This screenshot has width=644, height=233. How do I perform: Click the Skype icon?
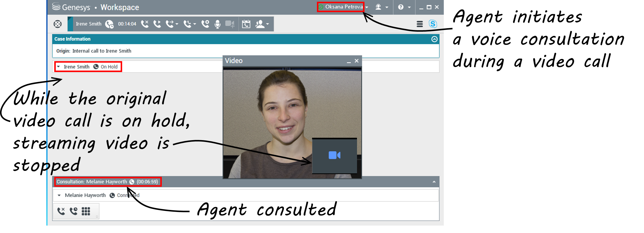(433, 24)
